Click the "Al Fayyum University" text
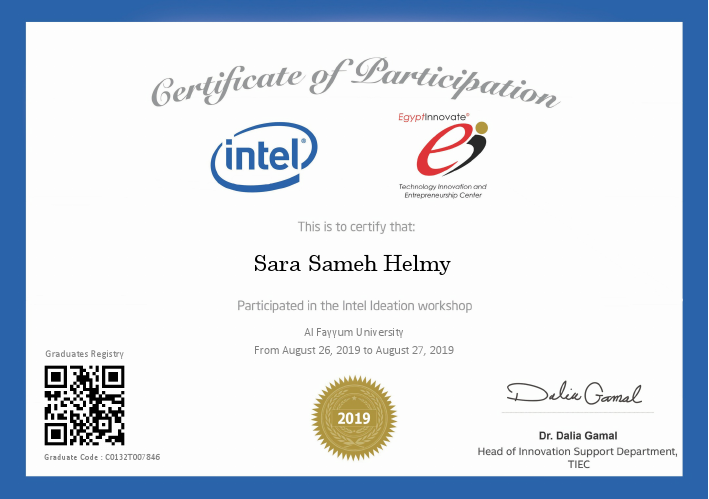The image size is (709, 499). click(x=354, y=333)
